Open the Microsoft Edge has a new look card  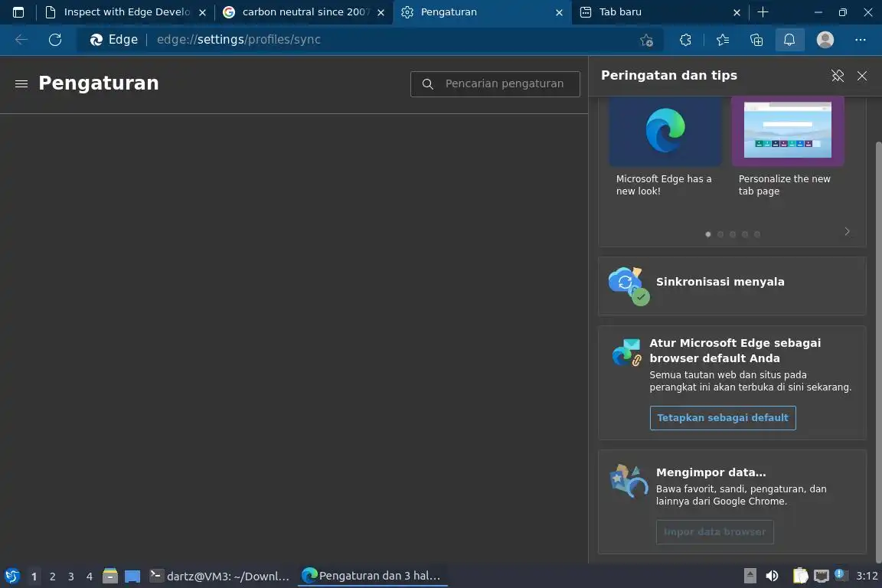click(x=665, y=147)
